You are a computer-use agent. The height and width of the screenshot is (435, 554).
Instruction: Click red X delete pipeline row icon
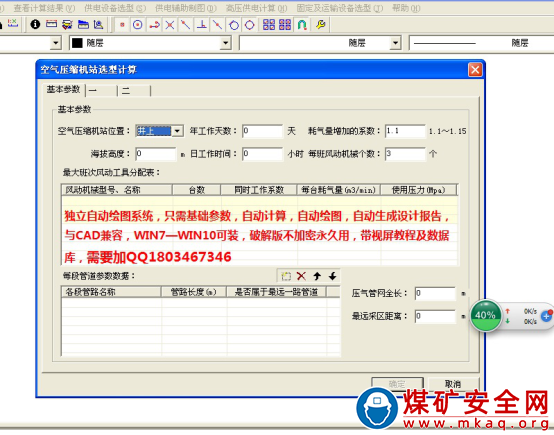pos(301,276)
